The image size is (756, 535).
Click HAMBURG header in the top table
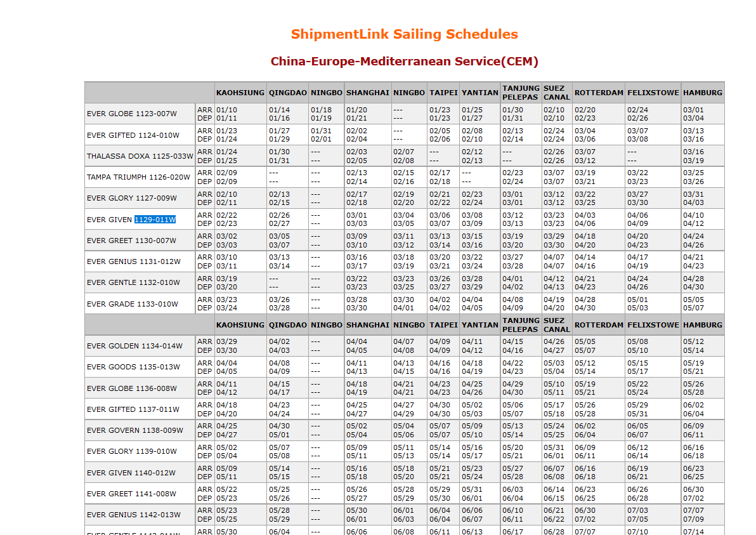(x=703, y=93)
